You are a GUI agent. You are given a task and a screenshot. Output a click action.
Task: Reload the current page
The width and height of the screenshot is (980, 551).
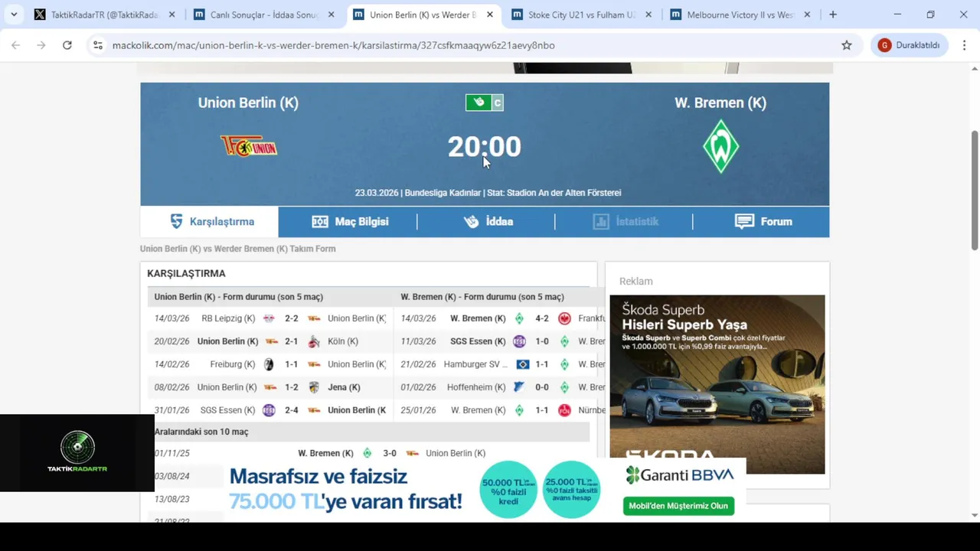click(x=67, y=45)
